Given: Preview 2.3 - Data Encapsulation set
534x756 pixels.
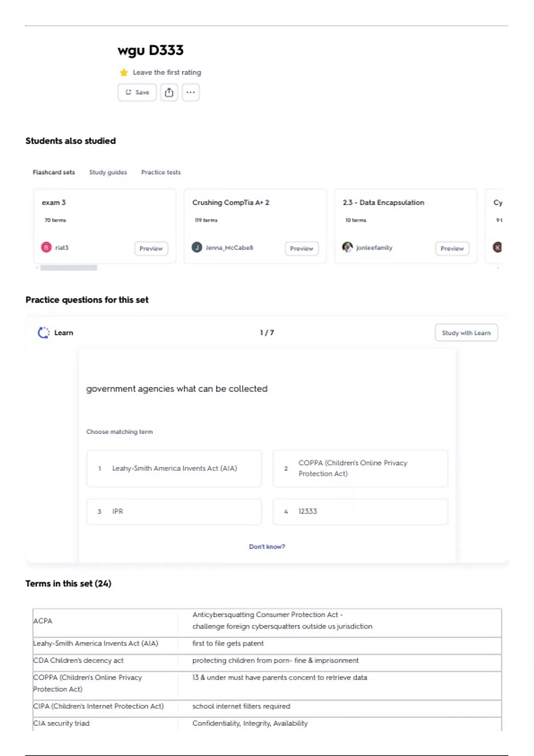Looking at the screenshot, I should coord(452,249).
